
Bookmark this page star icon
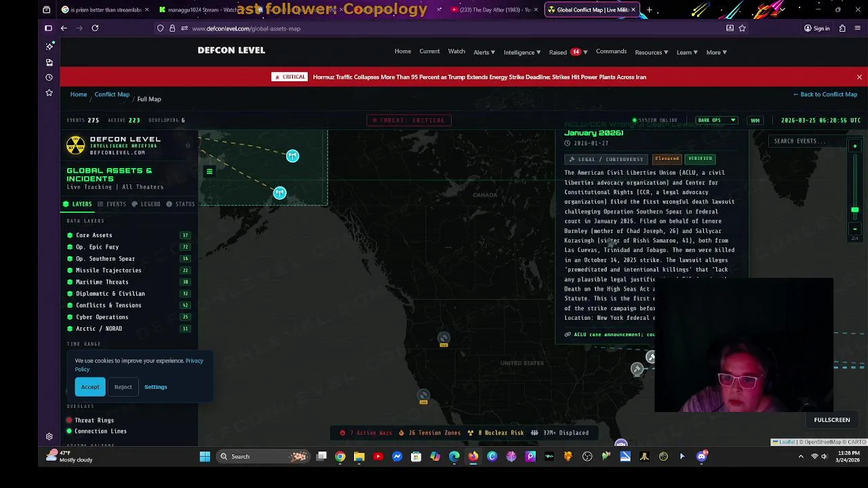point(742,28)
